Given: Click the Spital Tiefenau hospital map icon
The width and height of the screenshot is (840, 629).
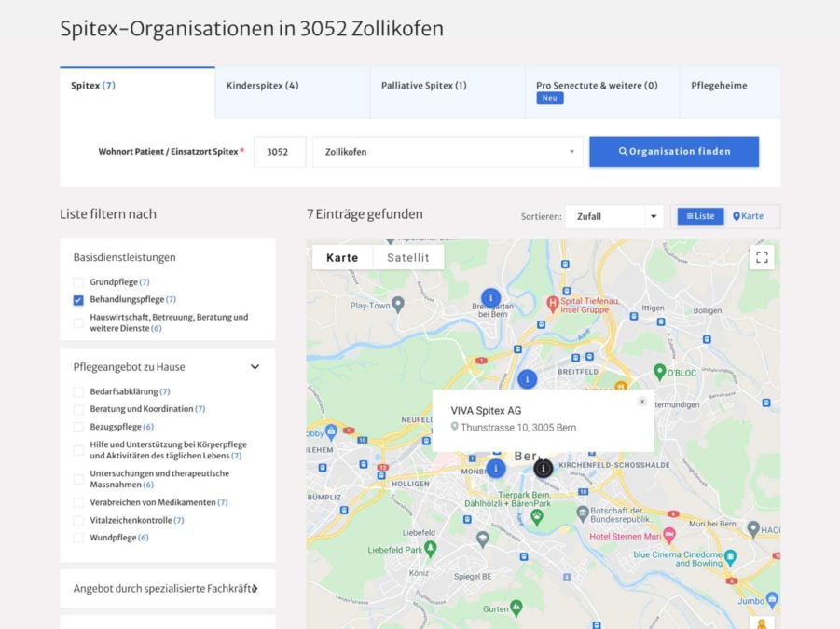Looking at the screenshot, I should [x=553, y=303].
